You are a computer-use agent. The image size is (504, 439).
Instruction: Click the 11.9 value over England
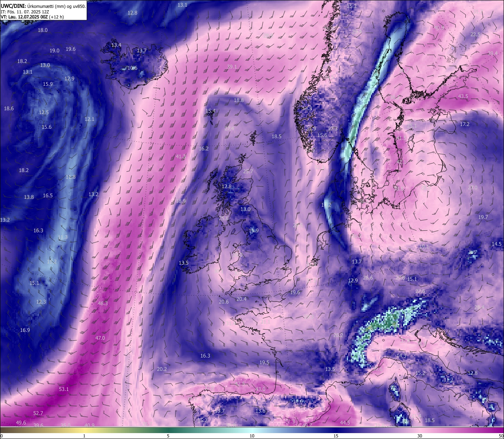(254, 230)
